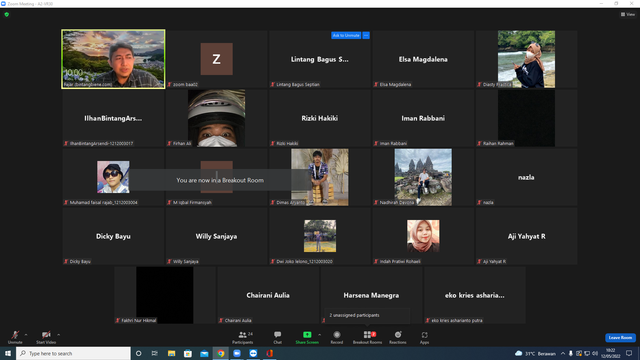This screenshot has height=360, width=640.
Task: Click the green encryption shield icon
Action: [7, 14]
